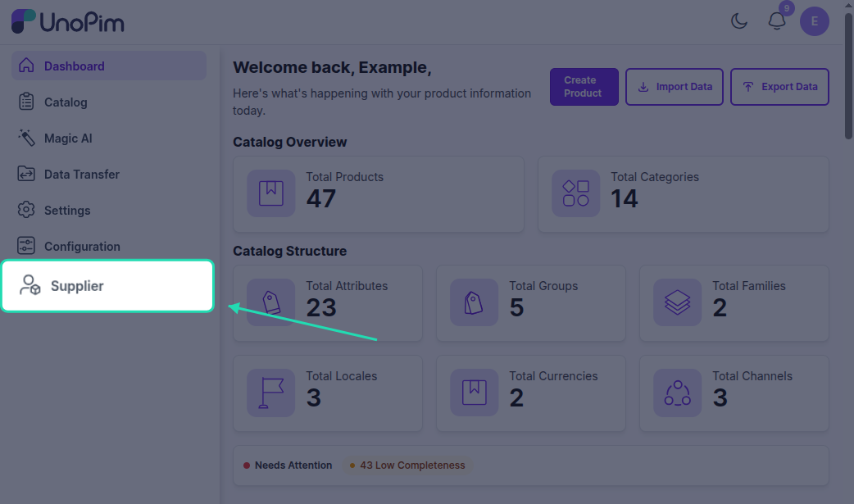The height and width of the screenshot is (504, 854).
Task: Select the Total Families 2 value
Action: [720, 308]
